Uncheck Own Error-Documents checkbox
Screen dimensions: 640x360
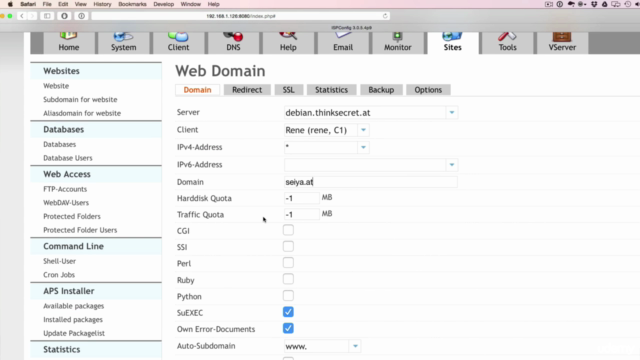tap(288, 328)
